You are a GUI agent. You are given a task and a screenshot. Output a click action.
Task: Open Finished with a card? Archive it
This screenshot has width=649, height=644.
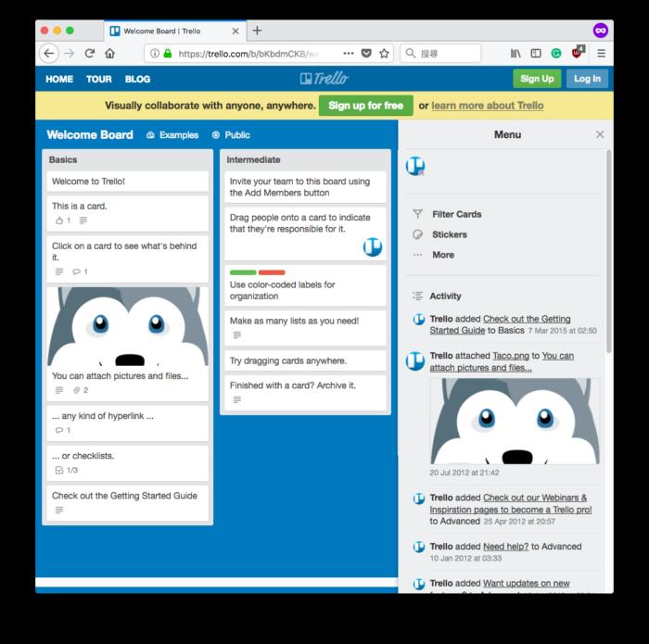click(305, 393)
